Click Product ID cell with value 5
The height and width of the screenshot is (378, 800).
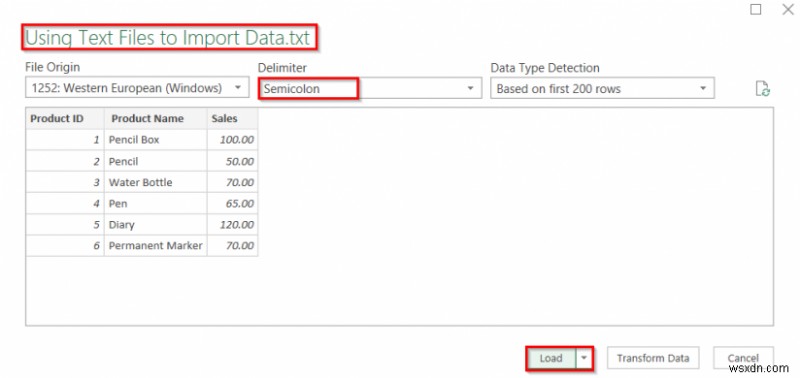[65, 224]
